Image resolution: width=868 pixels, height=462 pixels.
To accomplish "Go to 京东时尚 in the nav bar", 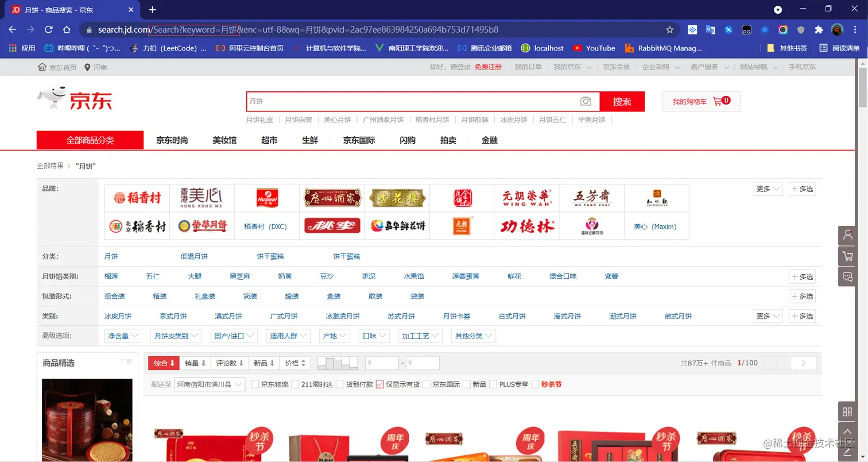I will 172,140.
